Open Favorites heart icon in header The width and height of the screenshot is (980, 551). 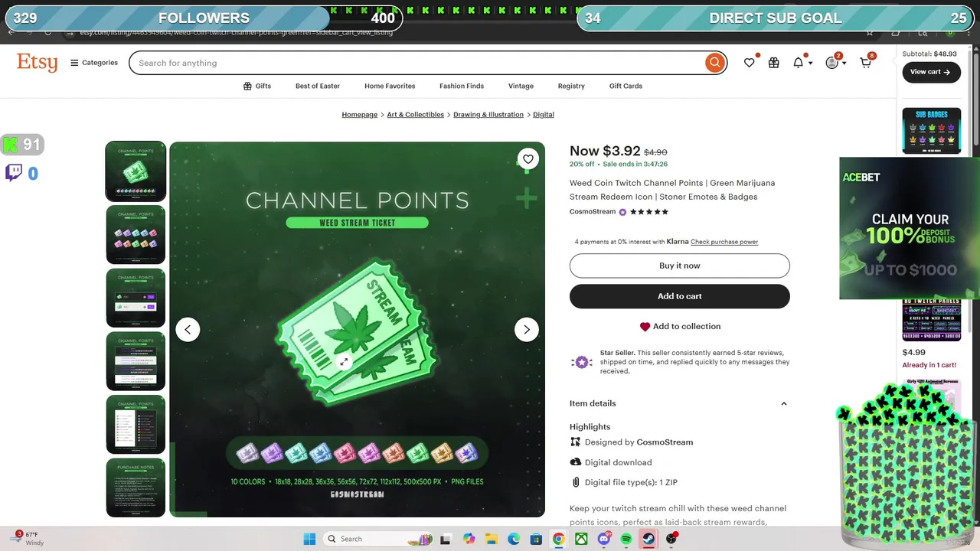(x=750, y=63)
